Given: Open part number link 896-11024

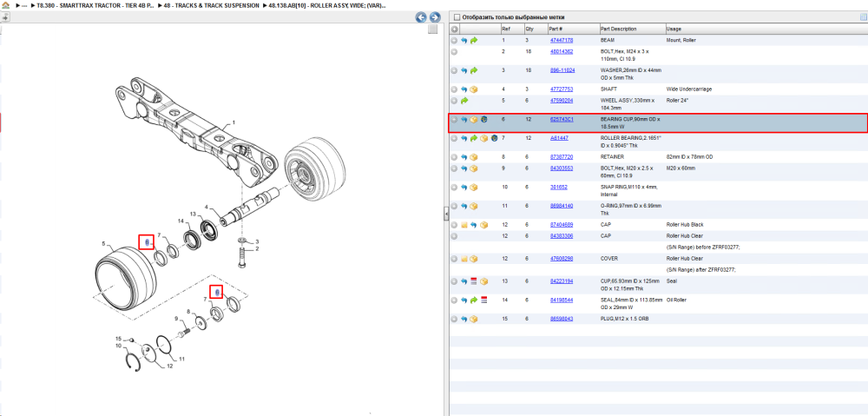Looking at the screenshot, I should click(x=562, y=70).
